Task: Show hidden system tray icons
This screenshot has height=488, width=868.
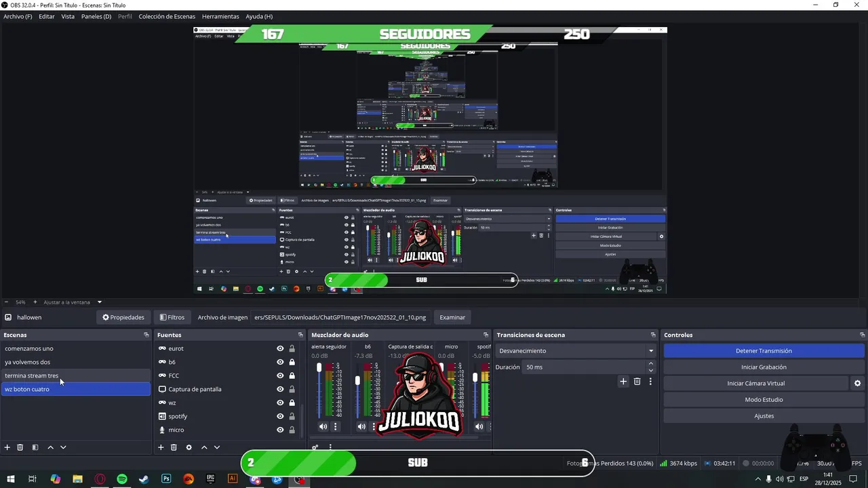Action: (x=757, y=479)
